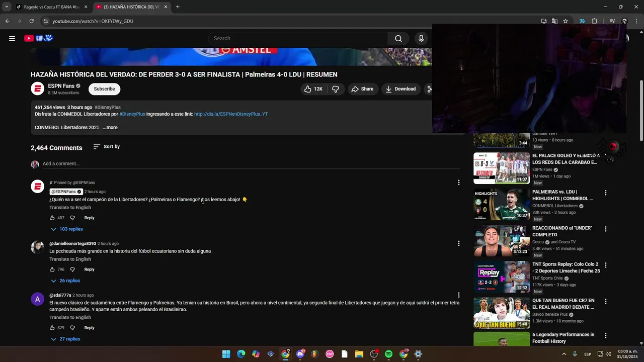
Task: Dislike sdsi777a's comment
Action: [72, 328]
